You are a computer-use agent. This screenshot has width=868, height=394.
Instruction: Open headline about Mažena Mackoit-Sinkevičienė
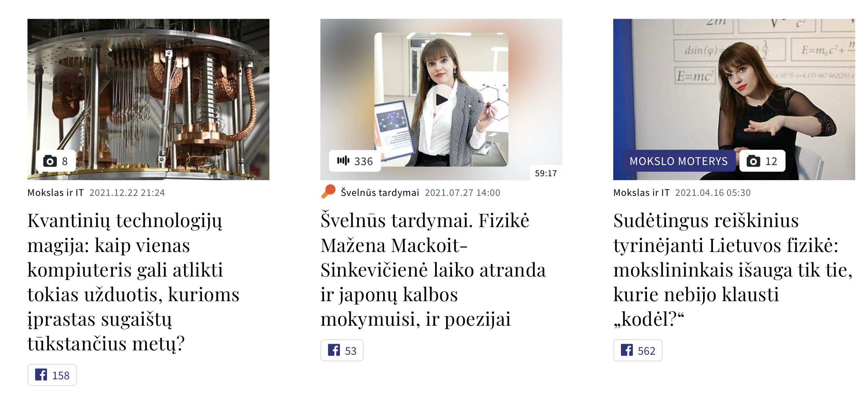[433, 269]
